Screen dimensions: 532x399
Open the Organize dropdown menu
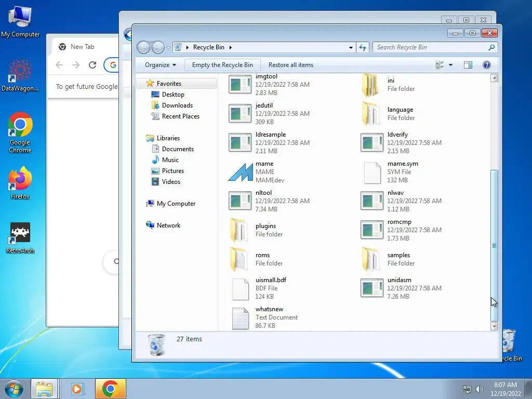pos(161,65)
